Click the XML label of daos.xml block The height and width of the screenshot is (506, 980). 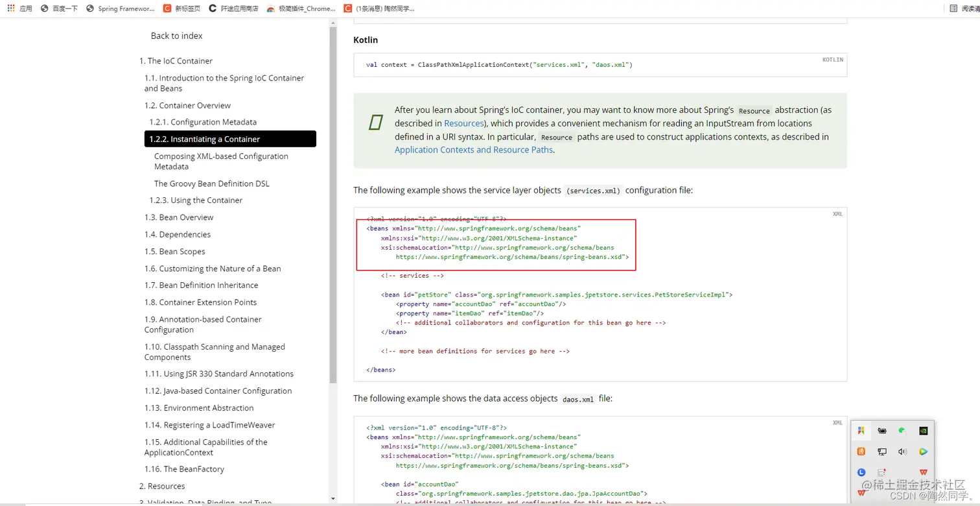click(837, 423)
